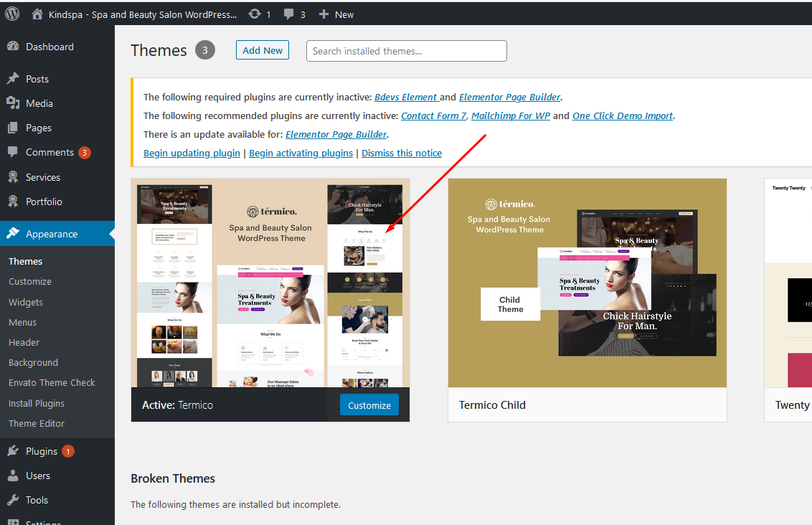Open Portfolio menu item

tap(44, 202)
